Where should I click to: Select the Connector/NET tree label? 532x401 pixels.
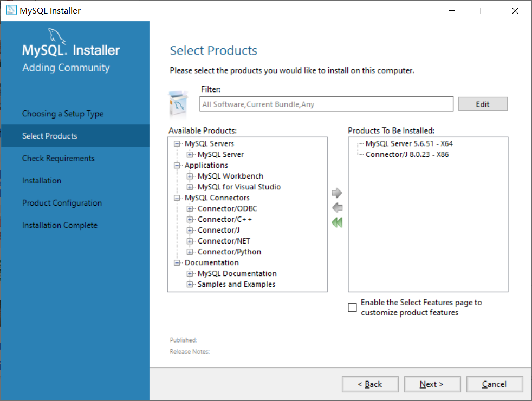[x=224, y=241]
